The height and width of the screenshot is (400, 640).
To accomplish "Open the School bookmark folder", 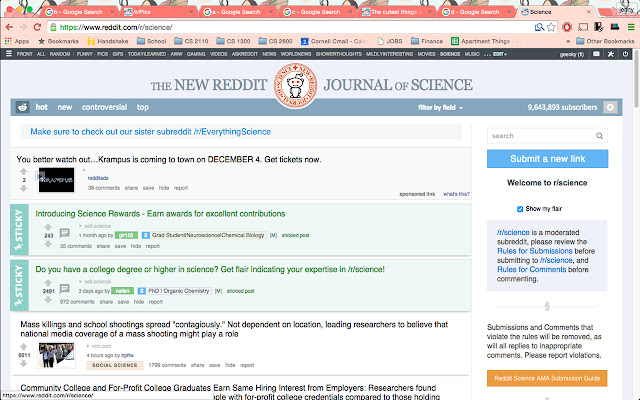I will [x=151, y=41].
